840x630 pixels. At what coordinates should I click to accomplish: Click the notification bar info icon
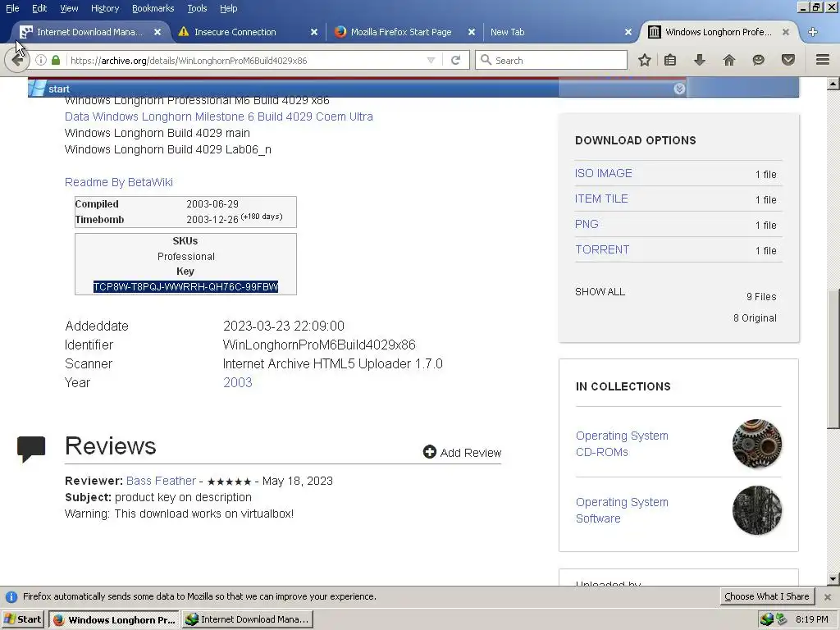[11, 597]
